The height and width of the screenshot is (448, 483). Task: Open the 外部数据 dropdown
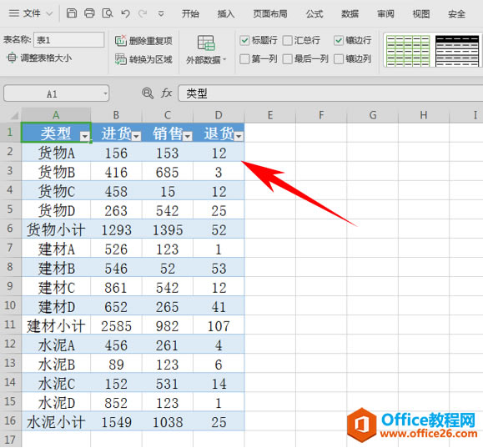[206, 60]
